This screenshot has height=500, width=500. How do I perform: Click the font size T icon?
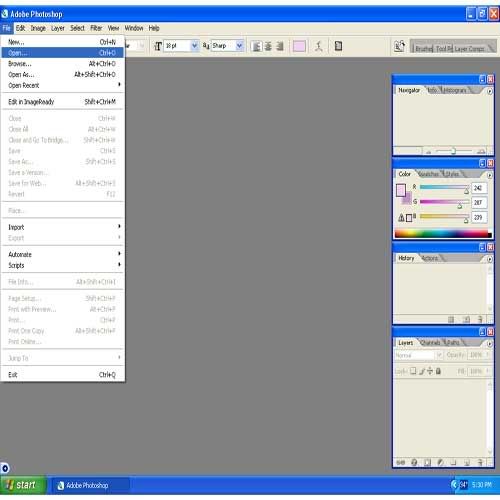(158, 46)
